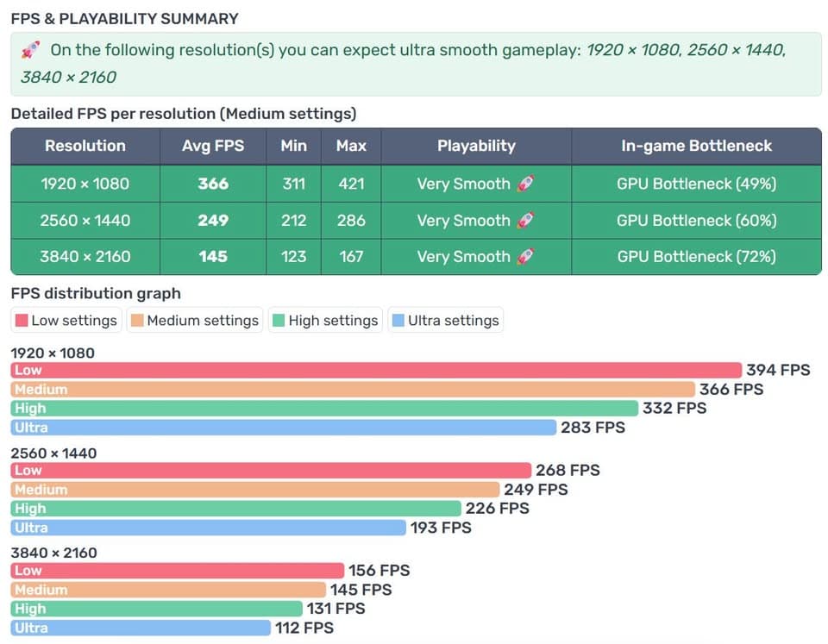Screen dimensions: 828x644
Task: Click the Resolution column header
Action: (x=85, y=147)
